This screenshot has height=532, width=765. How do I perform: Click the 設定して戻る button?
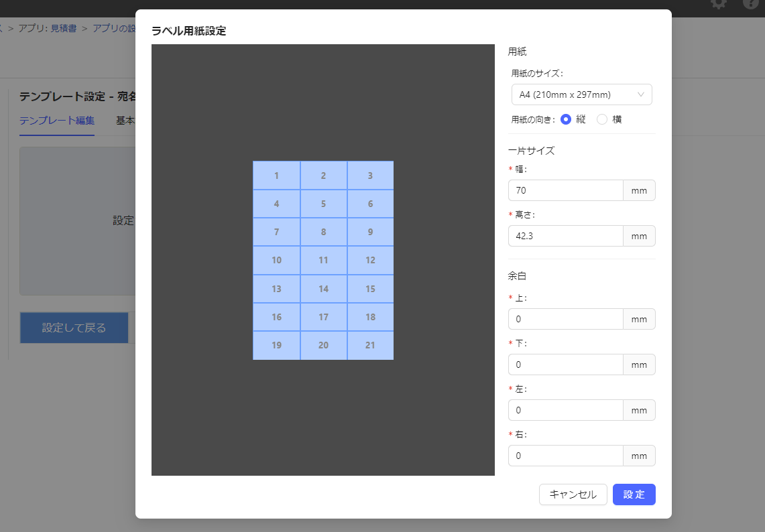(74, 328)
